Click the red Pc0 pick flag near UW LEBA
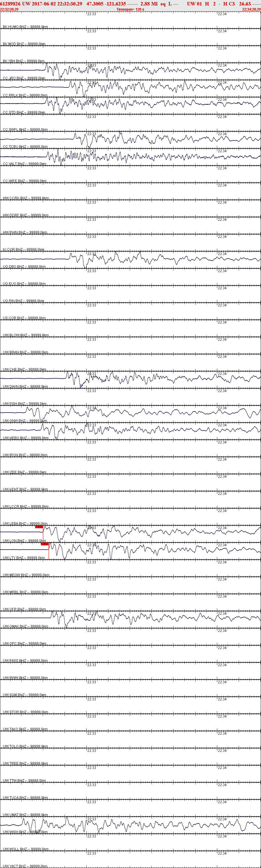Screen dimensions: 261x868 click(39, 527)
